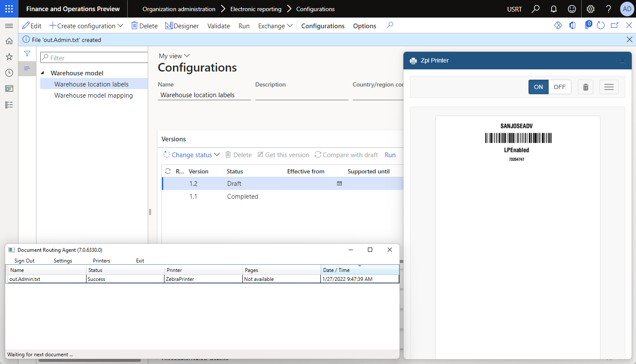Image resolution: width=636 pixels, height=364 pixels.
Task: Open the app launcher waffle menu
Action: [x=9, y=9]
